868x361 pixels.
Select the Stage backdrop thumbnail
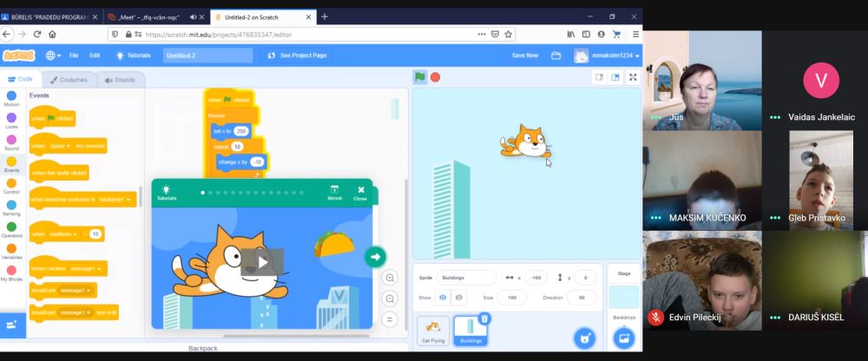(624, 298)
